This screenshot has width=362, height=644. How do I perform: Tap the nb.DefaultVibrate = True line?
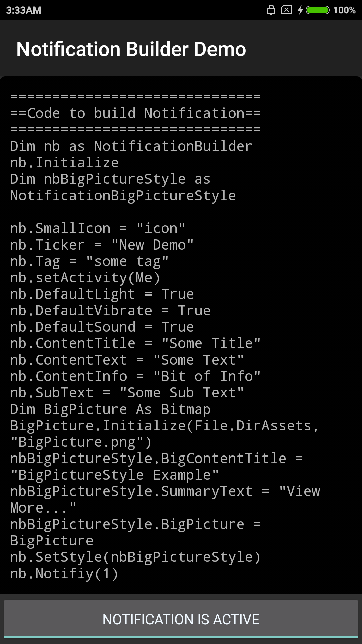110,311
